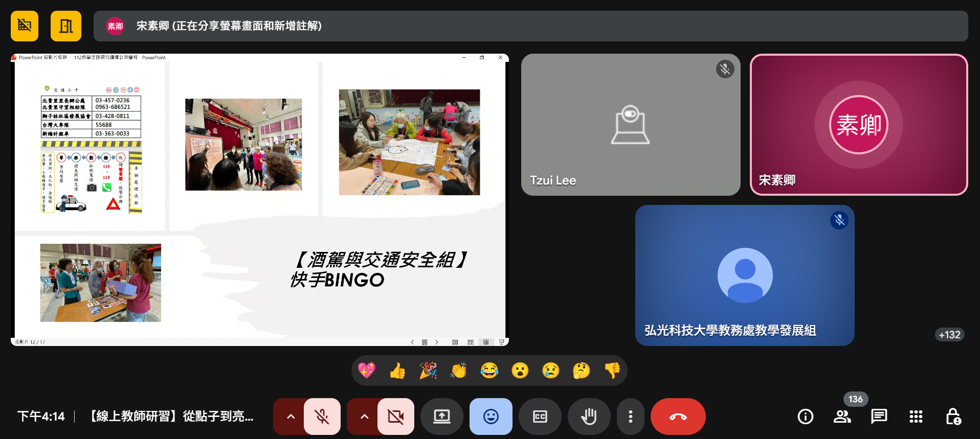Show the +132 other participants
Viewport: 980px width, 439px height.
(x=949, y=335)
